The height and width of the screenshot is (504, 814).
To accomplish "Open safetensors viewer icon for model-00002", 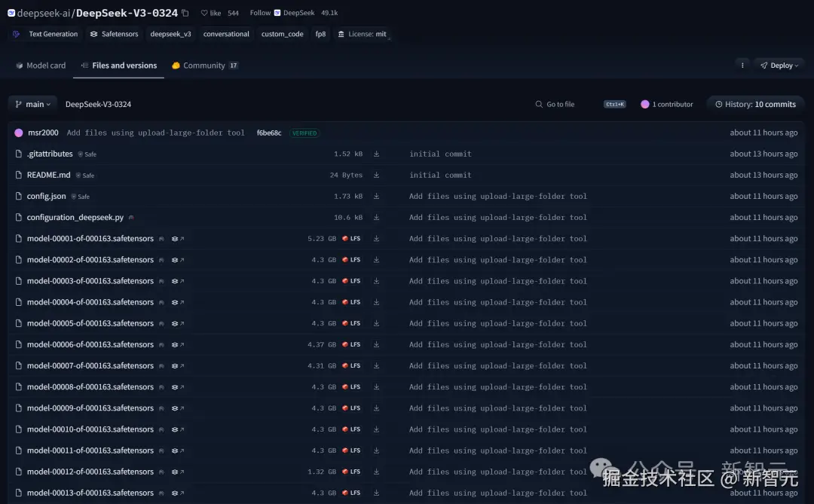I will click(x=178, y=260).
